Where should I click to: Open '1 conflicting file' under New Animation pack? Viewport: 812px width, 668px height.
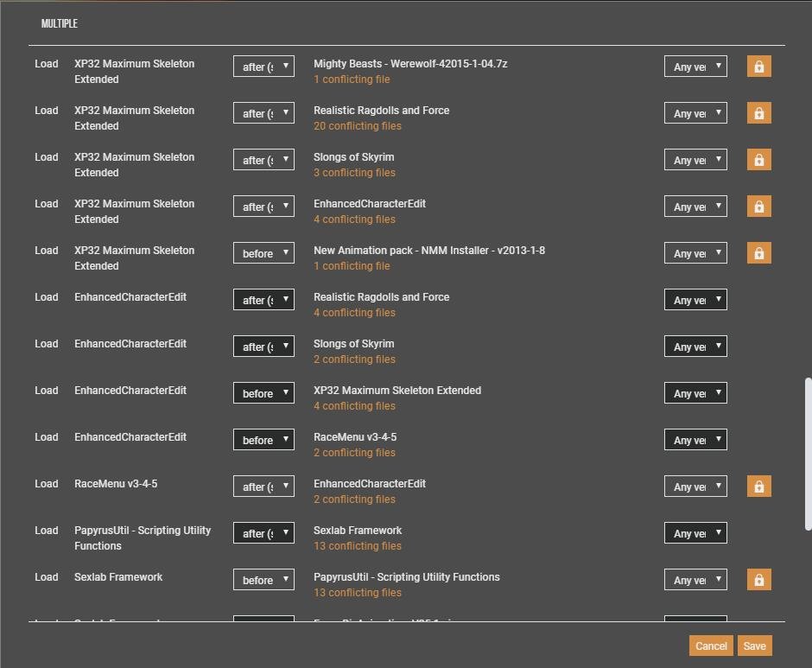coord(352,266)
